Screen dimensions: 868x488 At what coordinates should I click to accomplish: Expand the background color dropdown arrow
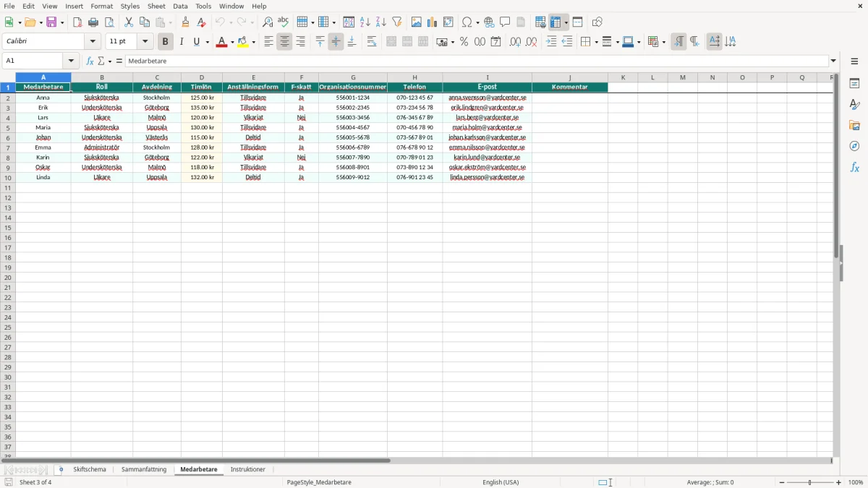[x=254, y=42]
